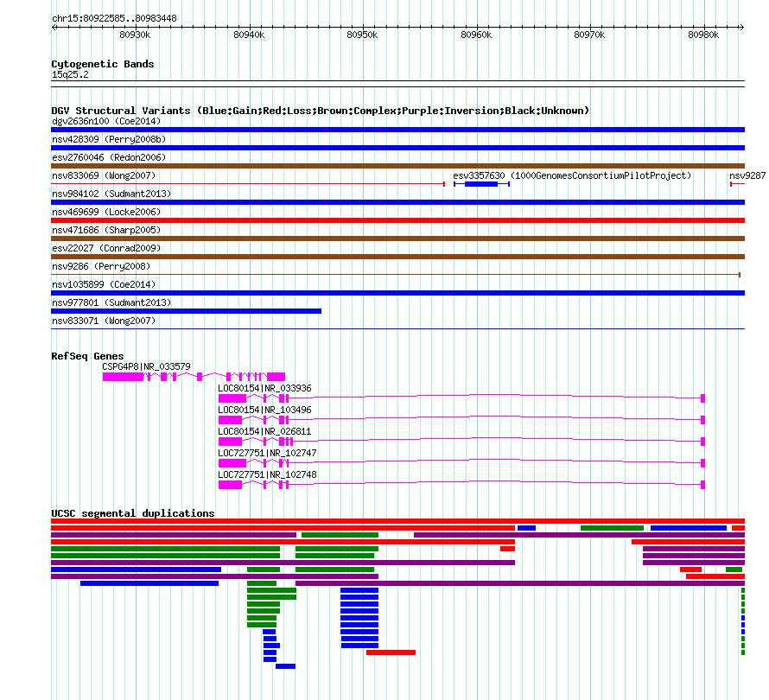The image size is (769, 700).
Task: Click the 80970k ruler tick label
Action: [x=589, y=35]
